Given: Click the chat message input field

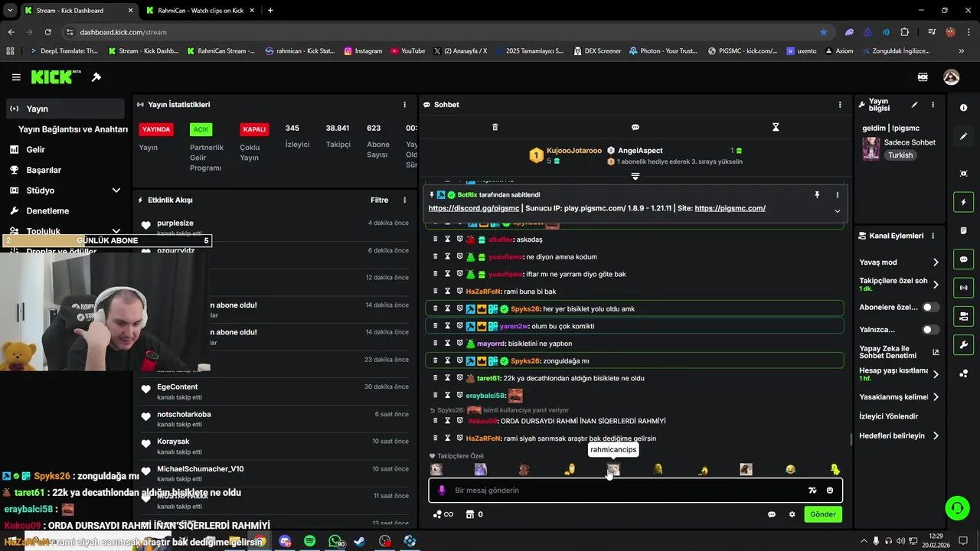Looking at the screenshot, I should click(x=628, y=491).
